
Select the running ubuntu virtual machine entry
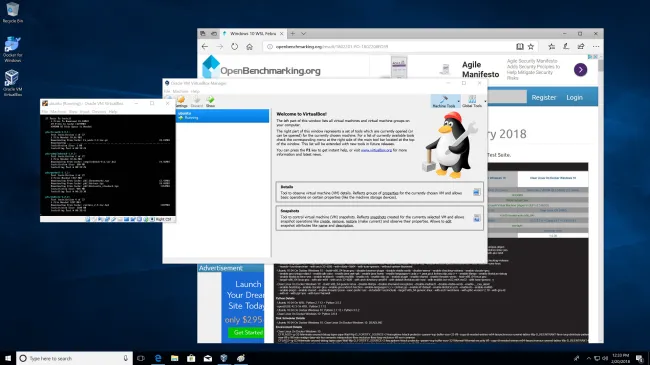[x=222, y=115]
